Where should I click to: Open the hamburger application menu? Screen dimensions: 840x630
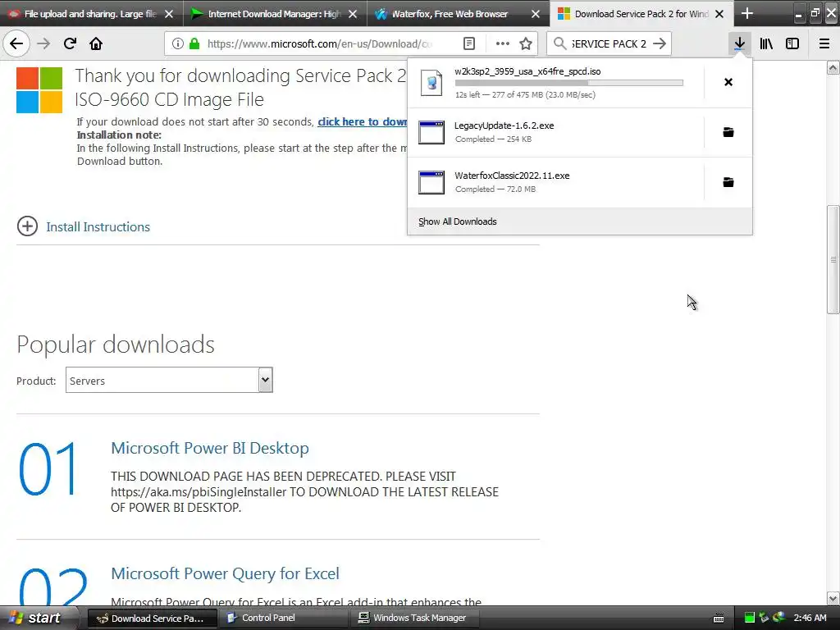click(x=824, y=43)
